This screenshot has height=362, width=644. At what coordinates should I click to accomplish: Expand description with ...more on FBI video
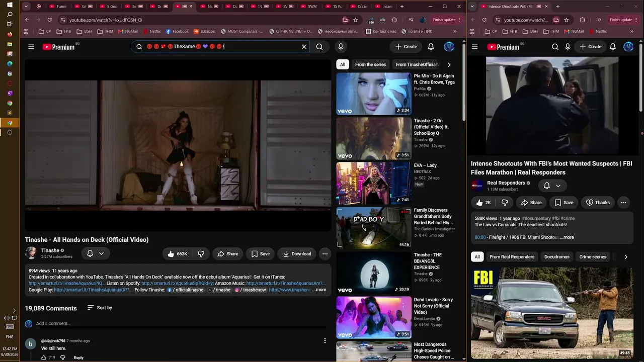[x=567, y=237]
